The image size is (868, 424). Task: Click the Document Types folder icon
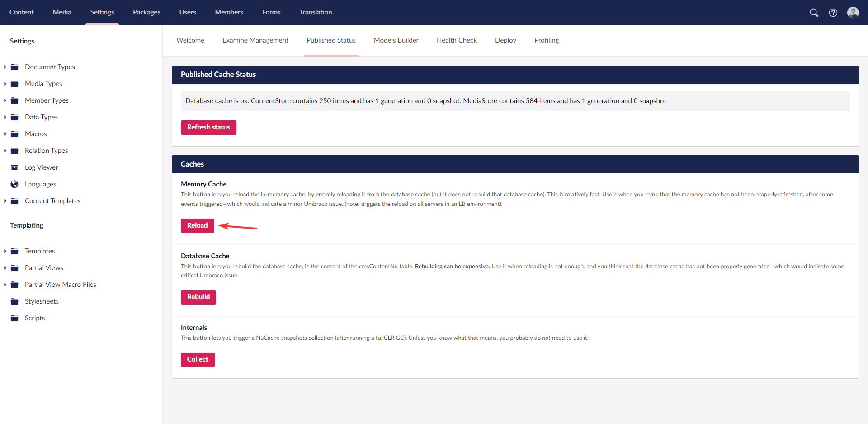point(14,67)
